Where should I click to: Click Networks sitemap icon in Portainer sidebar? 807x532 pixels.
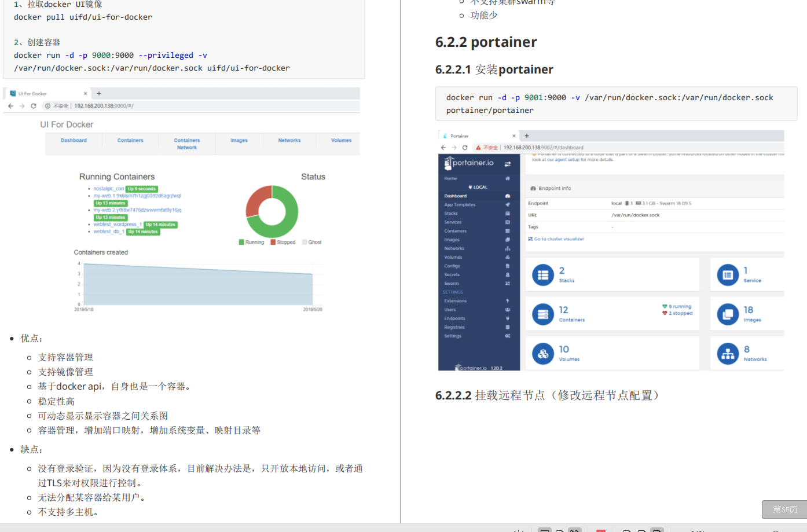(x=508, y=248)
